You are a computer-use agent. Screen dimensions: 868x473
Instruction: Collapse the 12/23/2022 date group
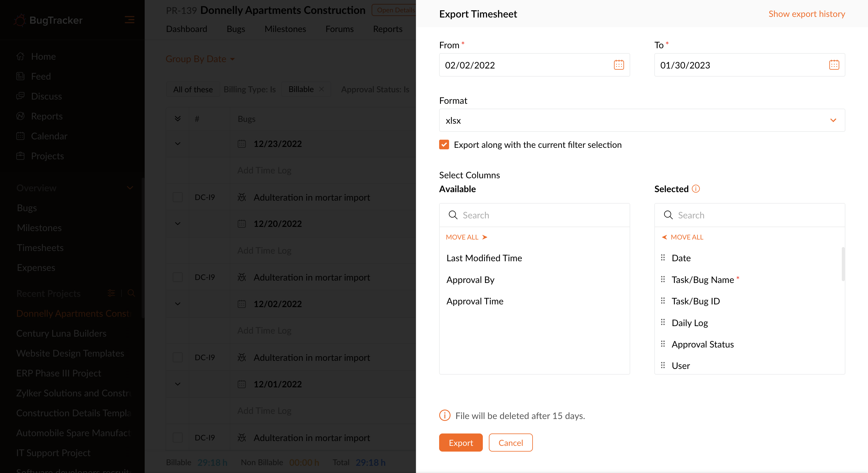click(x=178, y=144)
